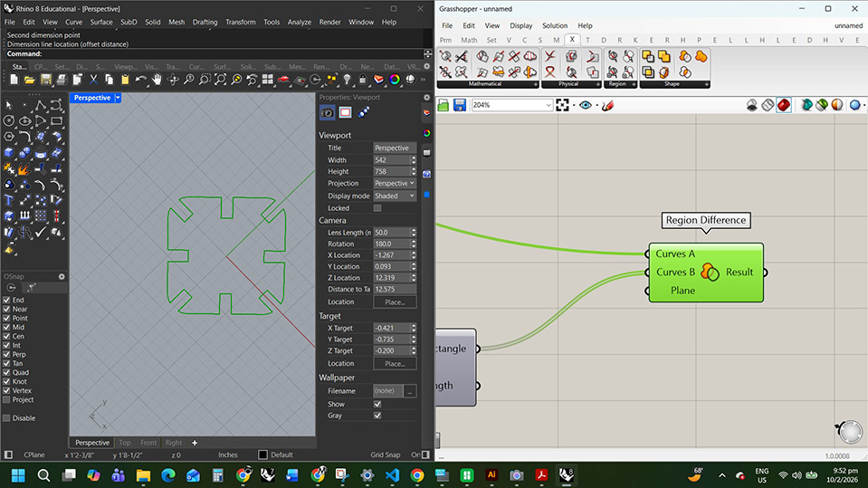Open Rhino Analyze menu
The height and width of the screenshot is (488, 868).
tap(299, 22)
